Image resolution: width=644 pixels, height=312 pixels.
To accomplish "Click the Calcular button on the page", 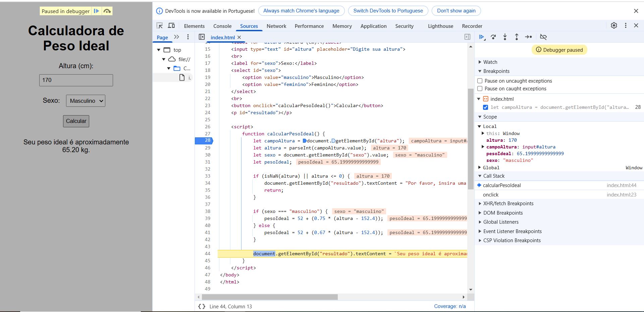I will (76, 121).
